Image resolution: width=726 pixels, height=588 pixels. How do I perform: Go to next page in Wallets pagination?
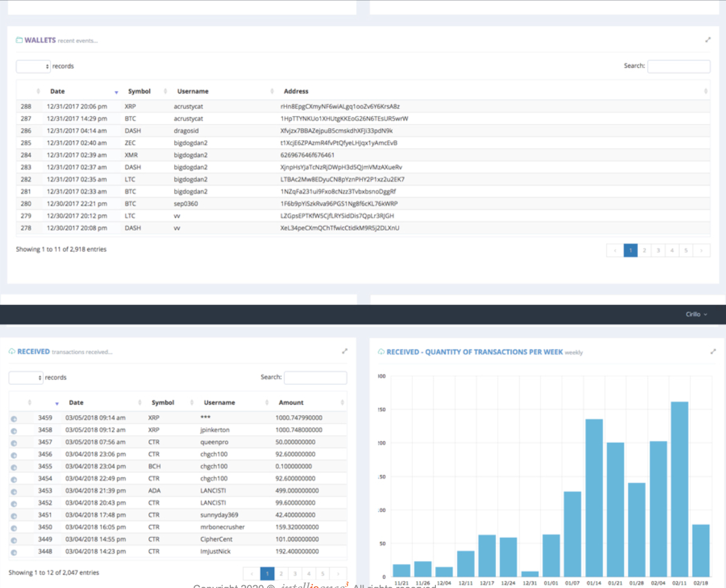pyautogui.click(x=701, y=250)
